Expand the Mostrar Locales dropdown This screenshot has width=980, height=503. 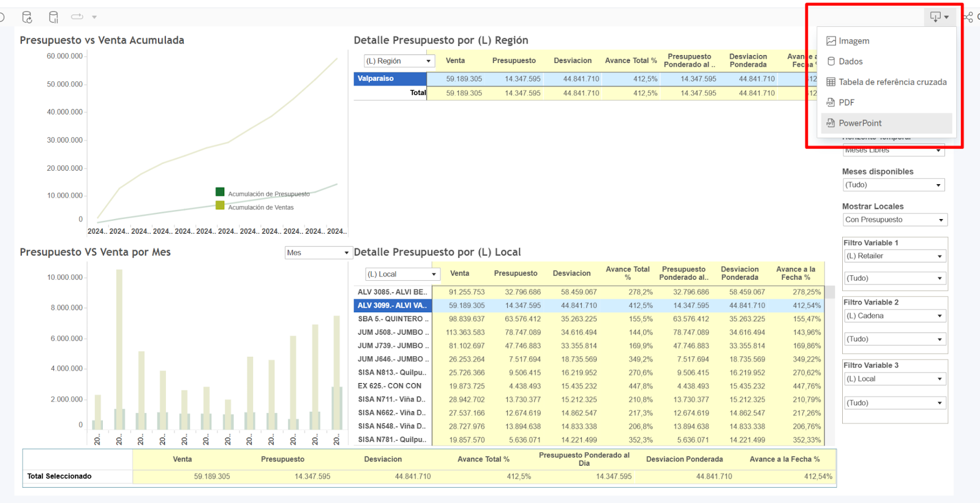[895, 220]
